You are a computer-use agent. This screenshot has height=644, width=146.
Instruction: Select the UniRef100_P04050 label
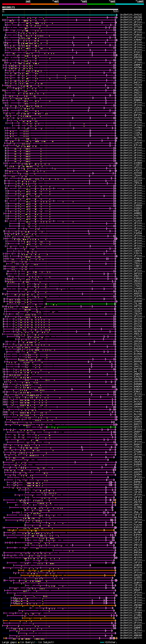tap(131, 296)
